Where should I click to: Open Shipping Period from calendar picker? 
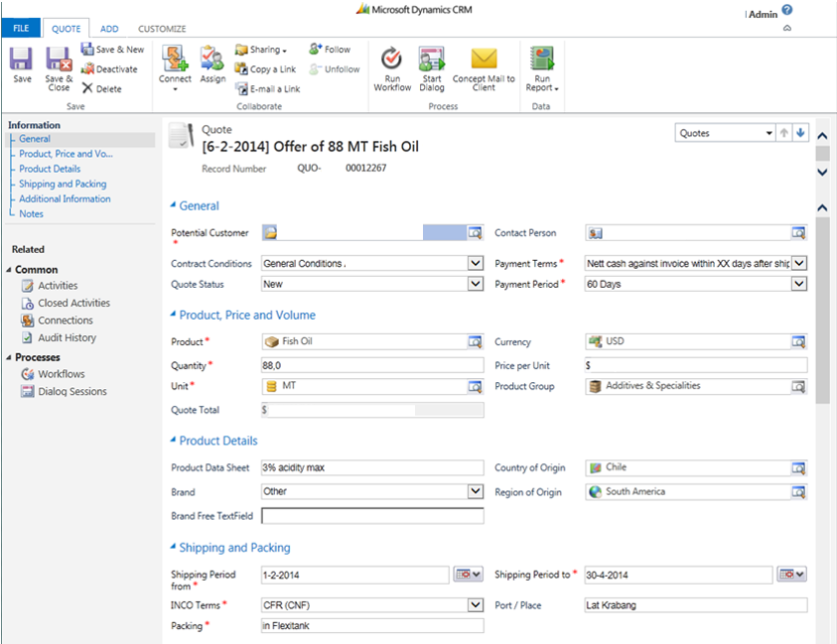coord(468,575)
